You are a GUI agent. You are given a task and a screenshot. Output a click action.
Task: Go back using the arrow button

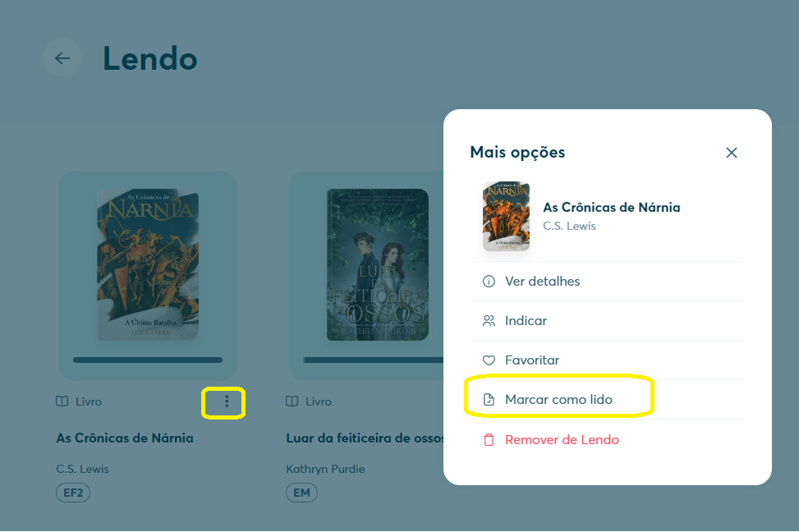click(x=62, y=58)
